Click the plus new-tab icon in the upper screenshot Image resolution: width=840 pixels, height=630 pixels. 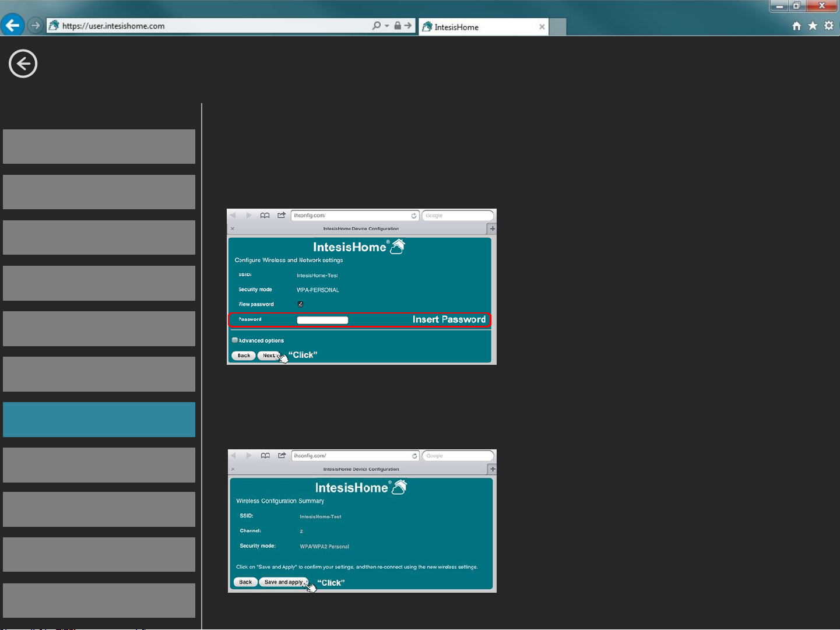(493, 228)
